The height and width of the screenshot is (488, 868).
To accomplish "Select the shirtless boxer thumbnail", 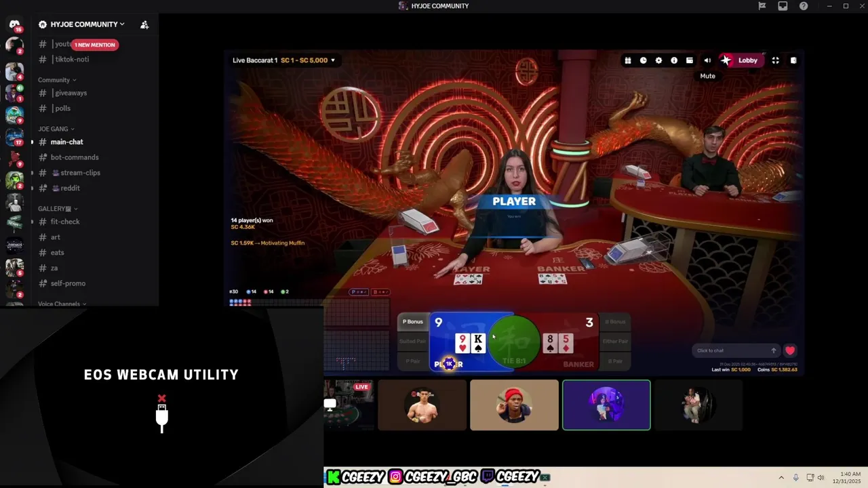I will [422, 405].
